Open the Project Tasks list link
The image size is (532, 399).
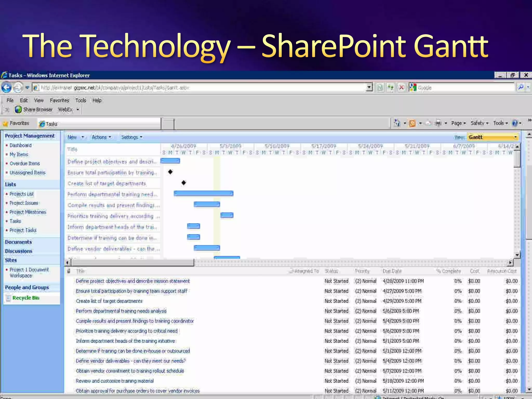click(x=23, y=230)
